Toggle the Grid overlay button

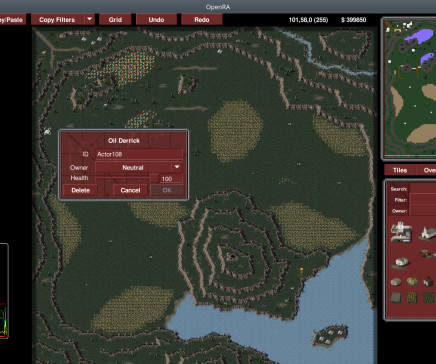coord(115,19)
